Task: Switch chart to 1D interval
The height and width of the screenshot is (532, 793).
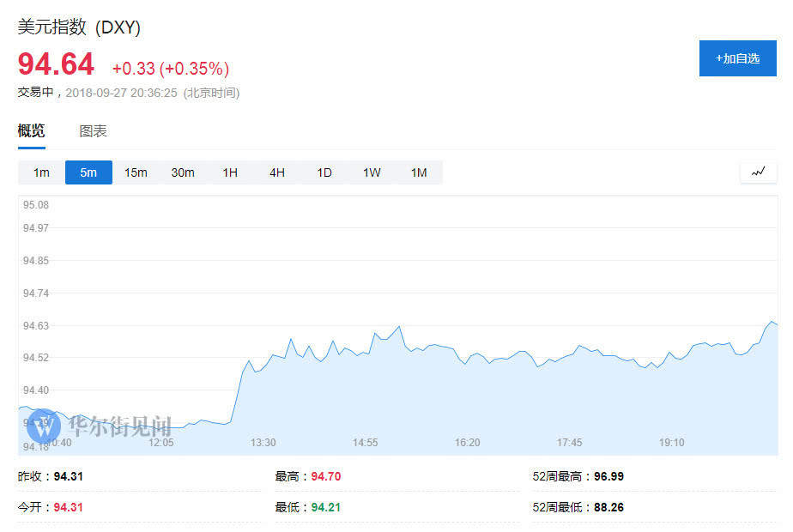Action: click(324, 172)
